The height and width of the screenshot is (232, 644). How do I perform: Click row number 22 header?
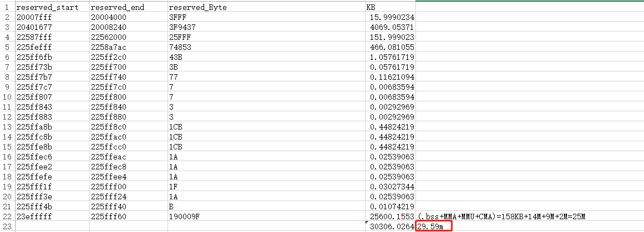7,216
